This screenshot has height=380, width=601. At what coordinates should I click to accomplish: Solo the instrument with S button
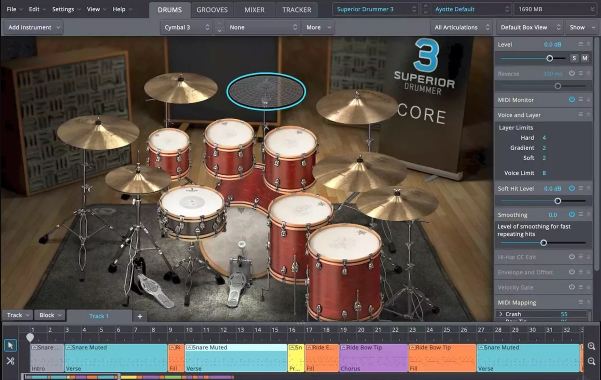(x=574, y=58)
